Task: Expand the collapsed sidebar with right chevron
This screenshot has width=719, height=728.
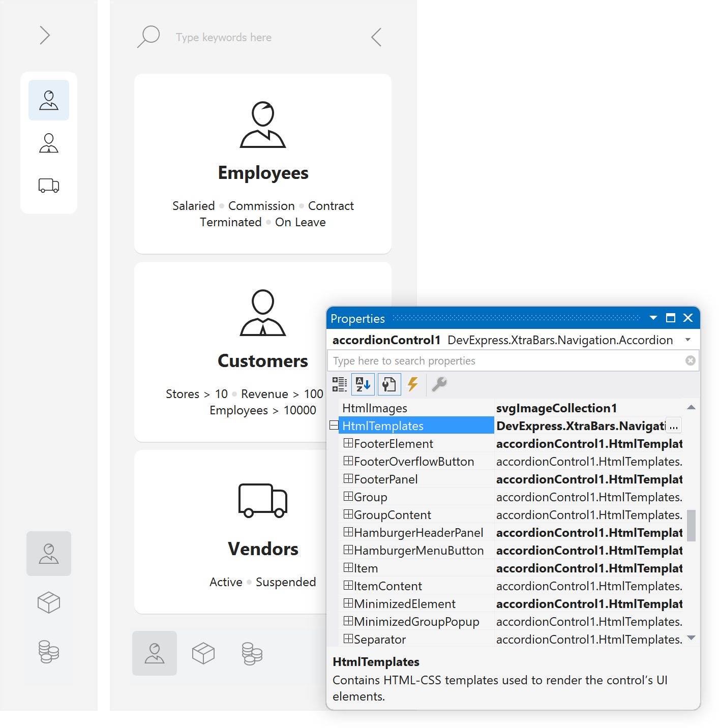Action: 45,35
